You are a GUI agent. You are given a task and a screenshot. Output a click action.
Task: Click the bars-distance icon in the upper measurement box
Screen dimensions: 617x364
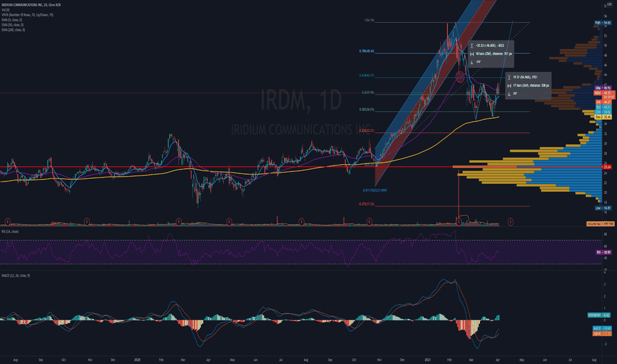[472, 54]
